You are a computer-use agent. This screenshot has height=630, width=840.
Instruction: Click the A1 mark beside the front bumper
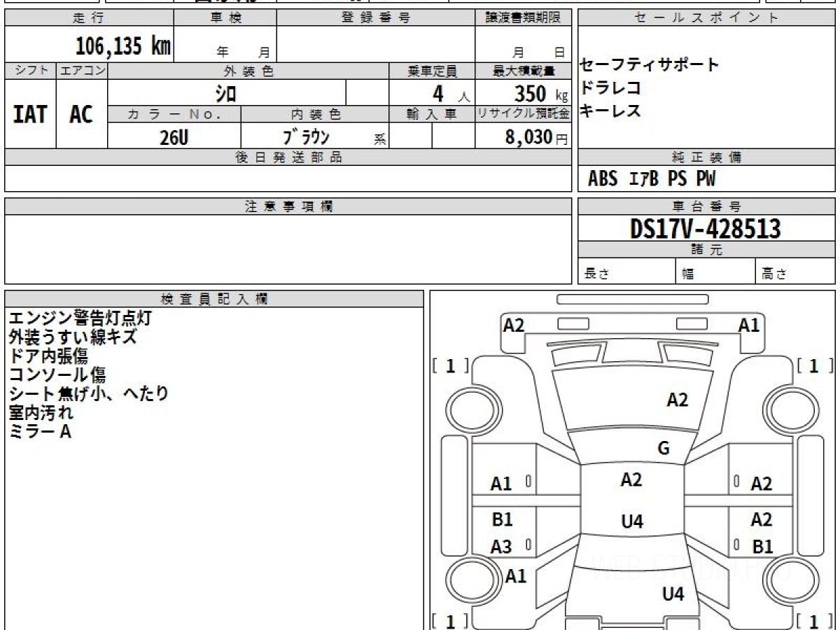tap(749, 325)
